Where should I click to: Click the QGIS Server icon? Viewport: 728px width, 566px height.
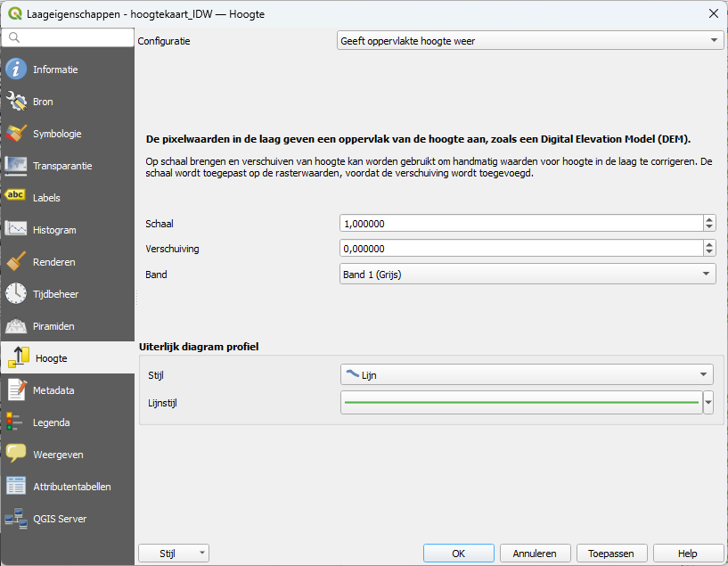[x=16, y=519]
